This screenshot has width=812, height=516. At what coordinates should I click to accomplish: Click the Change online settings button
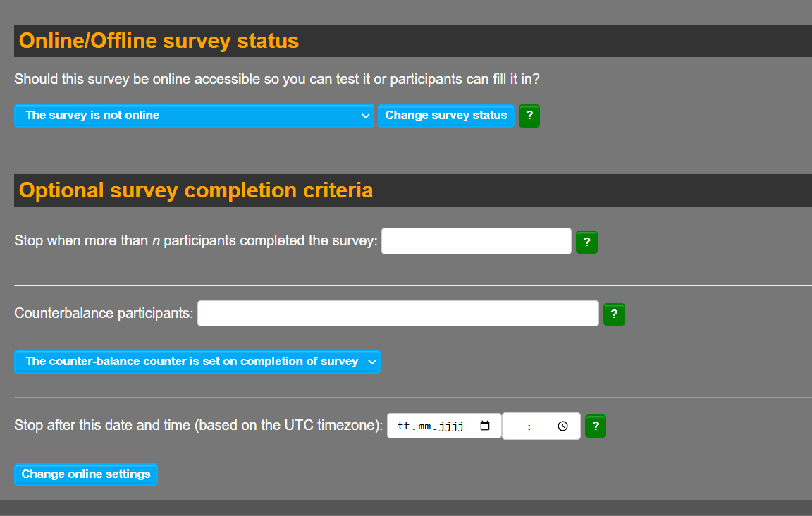click(x=86, y=474)
